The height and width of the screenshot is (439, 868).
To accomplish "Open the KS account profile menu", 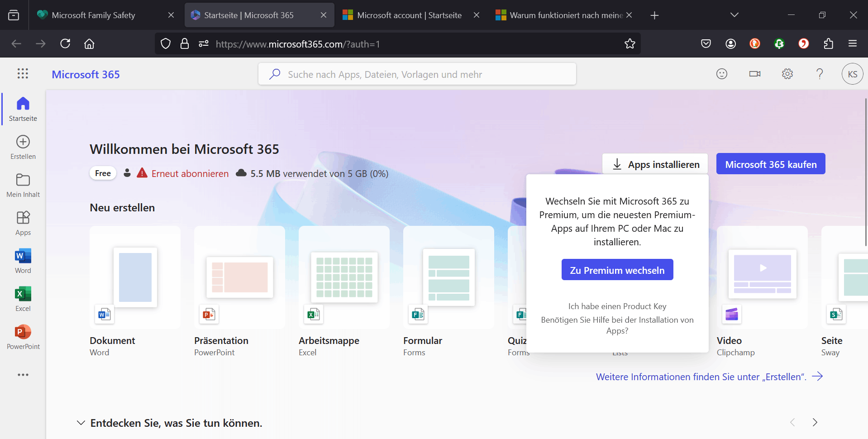I will pos(853,74).
